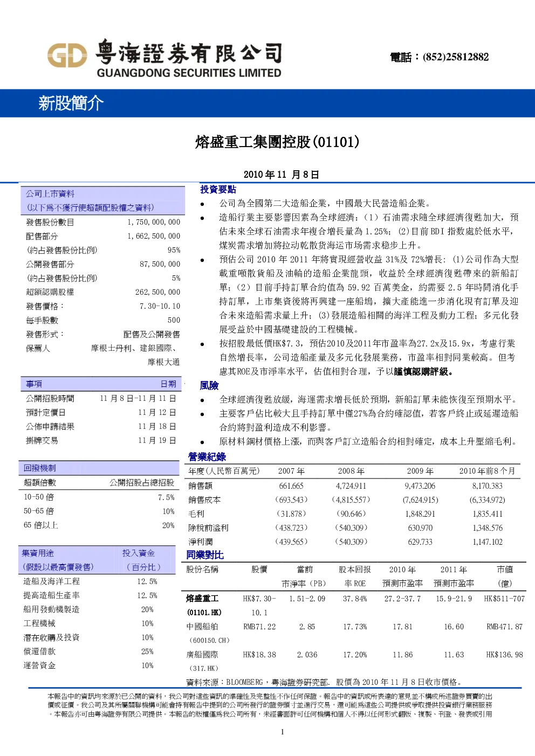Click the 掛牌交易 date 11月19日

[x=157, y=441]
